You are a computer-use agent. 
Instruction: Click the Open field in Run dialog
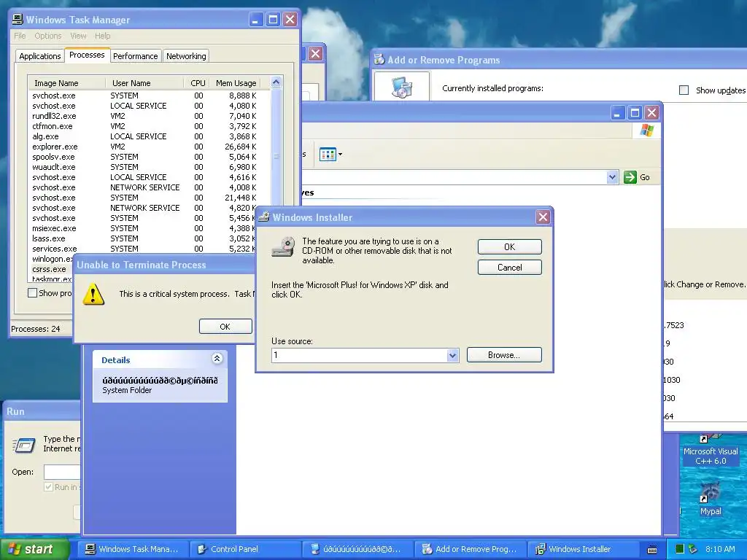62,472
